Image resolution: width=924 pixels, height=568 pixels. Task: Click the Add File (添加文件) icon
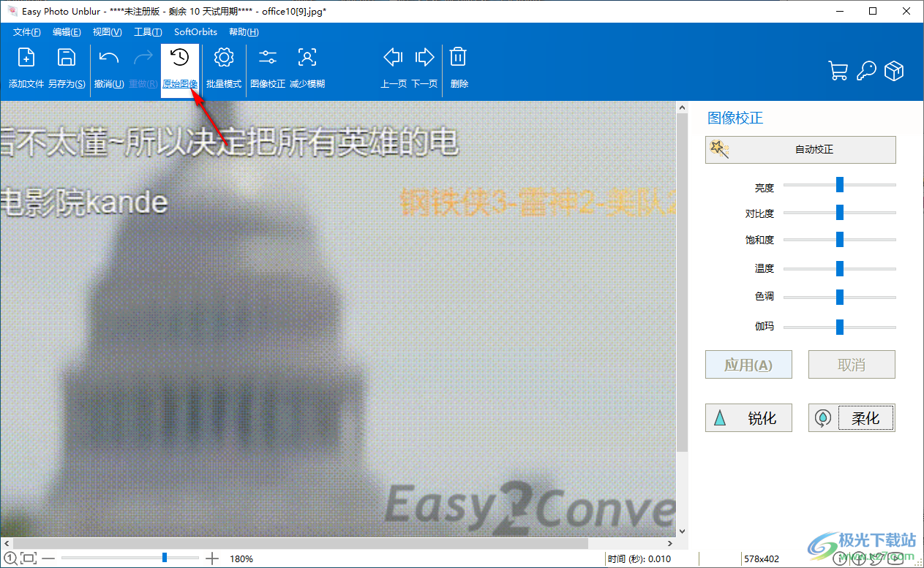point(26,58)
